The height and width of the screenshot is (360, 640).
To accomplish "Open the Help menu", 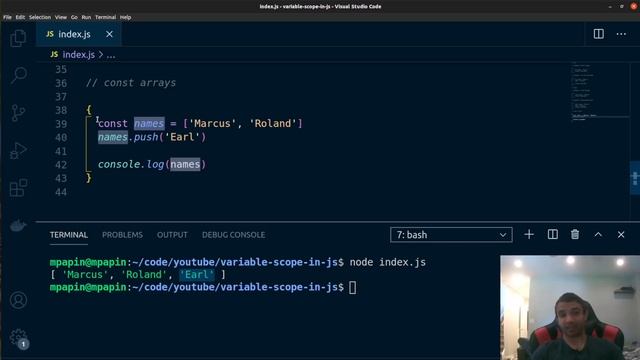I will [x=125, y=17].
